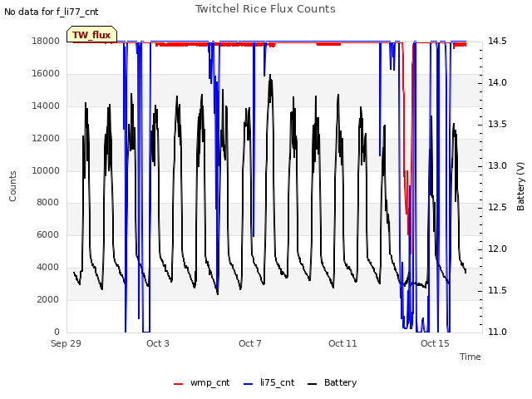532x399 pixels.
Task: Click the blue li75_cnt legend swatch
Action: coord(249,384)
